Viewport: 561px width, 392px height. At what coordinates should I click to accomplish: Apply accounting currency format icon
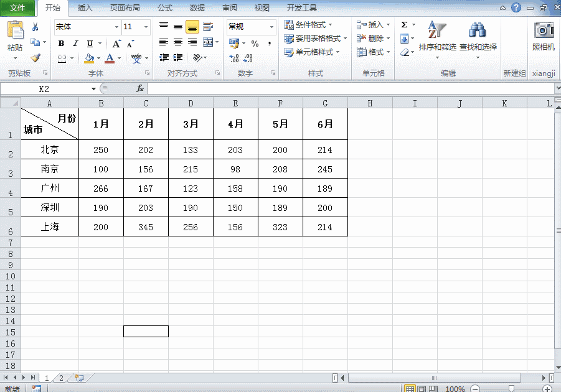234,44
